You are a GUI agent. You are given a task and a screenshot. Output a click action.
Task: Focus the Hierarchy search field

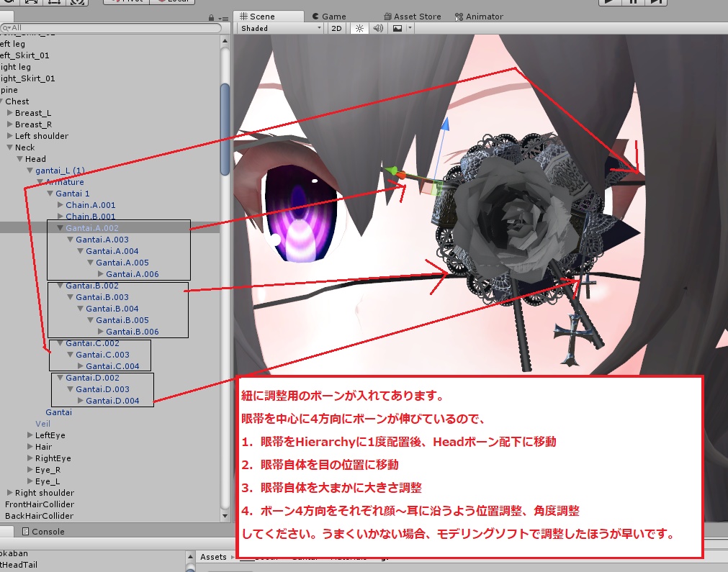coord(112,28)
